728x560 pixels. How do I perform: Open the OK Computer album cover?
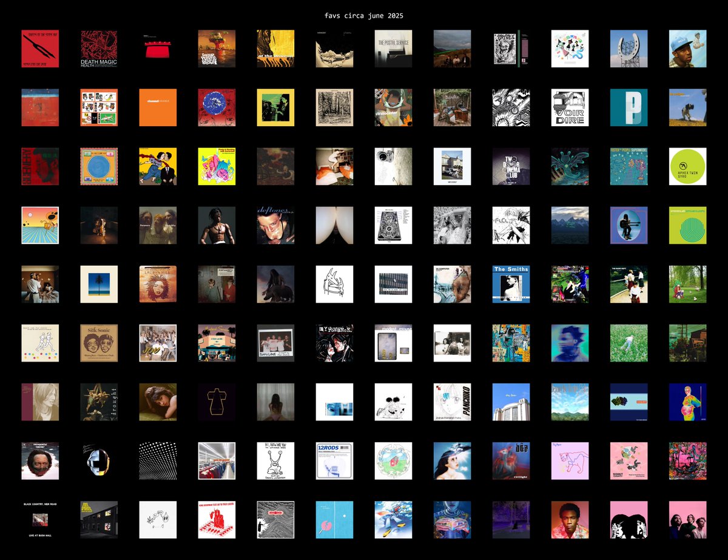(452, 284)
